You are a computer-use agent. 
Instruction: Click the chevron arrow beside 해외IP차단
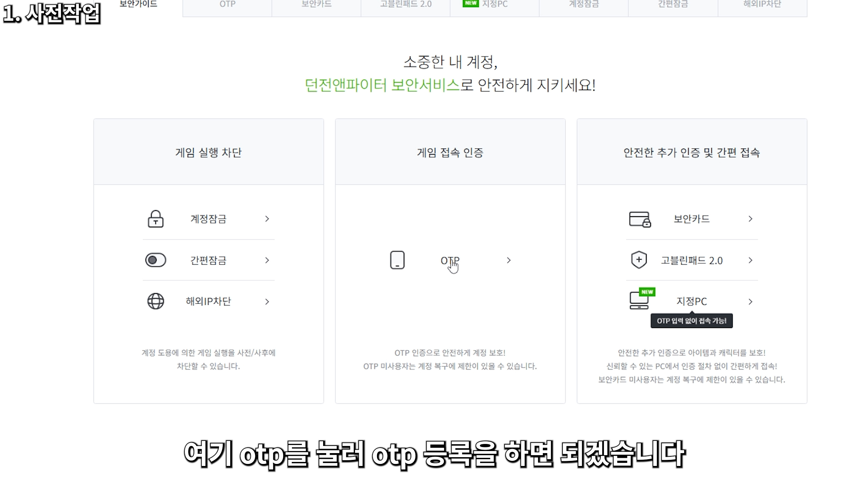coord(267,302)
